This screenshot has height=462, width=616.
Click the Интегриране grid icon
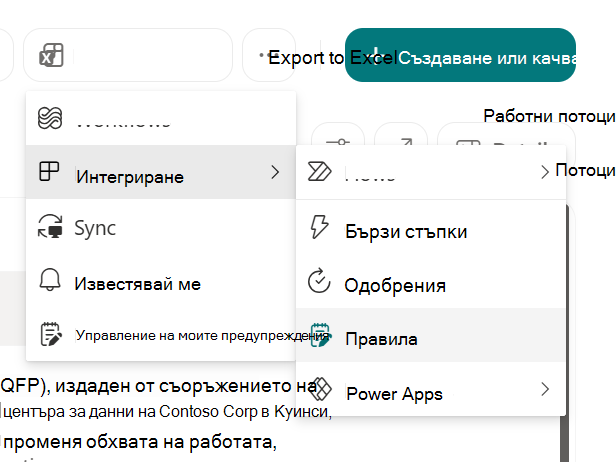pyautogui.click(x=49, y=172)
